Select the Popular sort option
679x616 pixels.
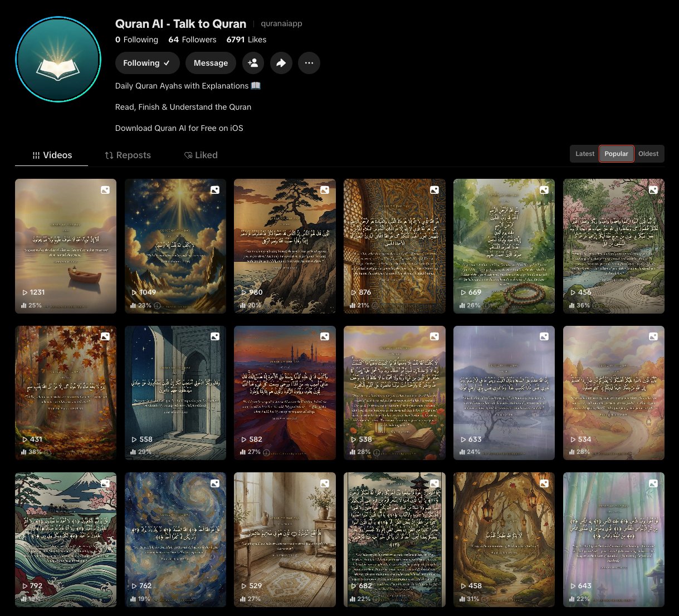(616, 154)
